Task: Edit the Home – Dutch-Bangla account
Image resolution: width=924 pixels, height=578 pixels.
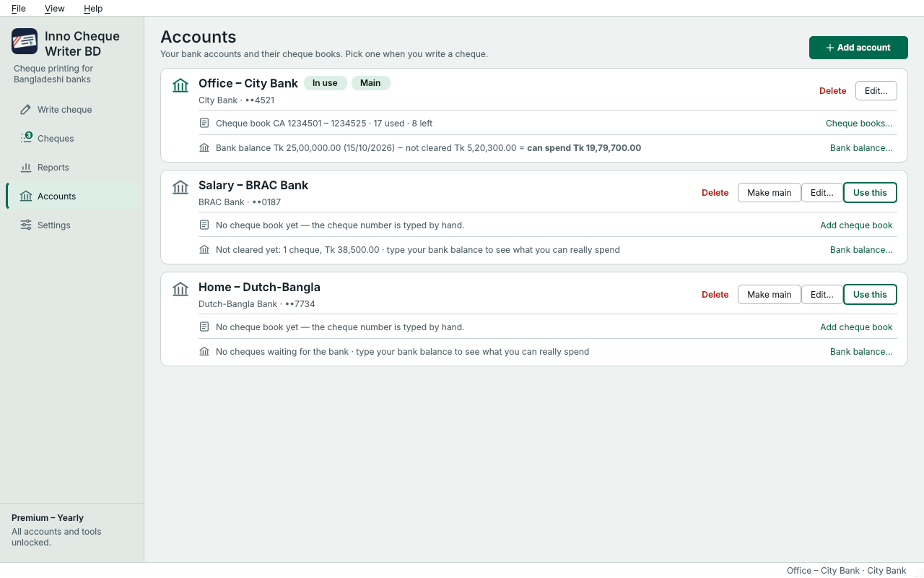Action: tap(822, 295)
